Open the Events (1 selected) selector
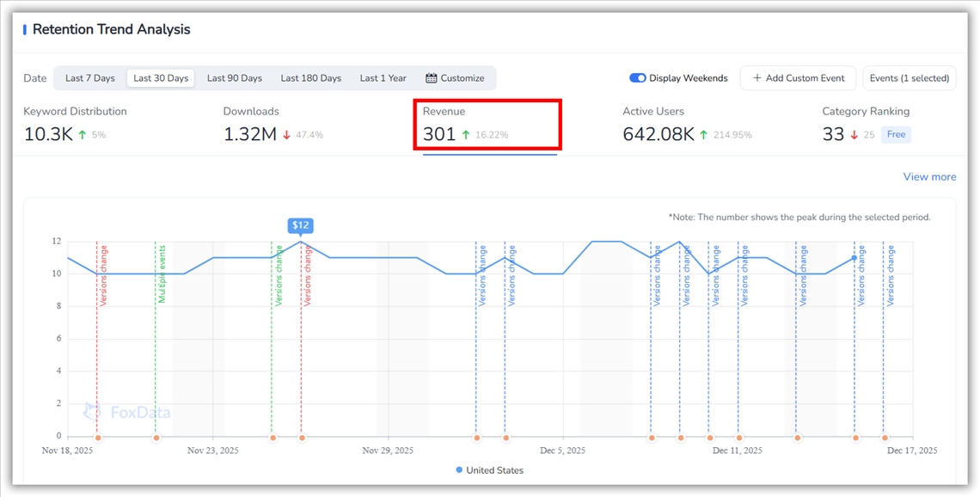This screenshot has height=497, width=980. tap(910, 77)
